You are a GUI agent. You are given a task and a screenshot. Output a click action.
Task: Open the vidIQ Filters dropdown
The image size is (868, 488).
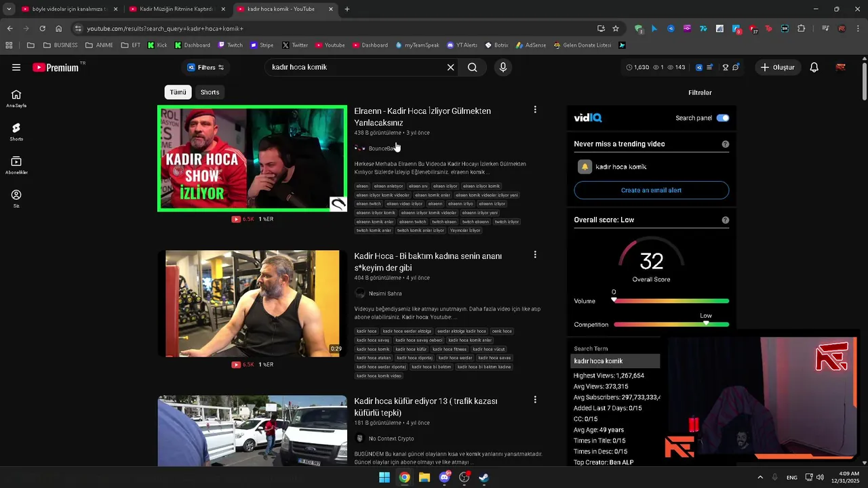[x=205, y=67]
